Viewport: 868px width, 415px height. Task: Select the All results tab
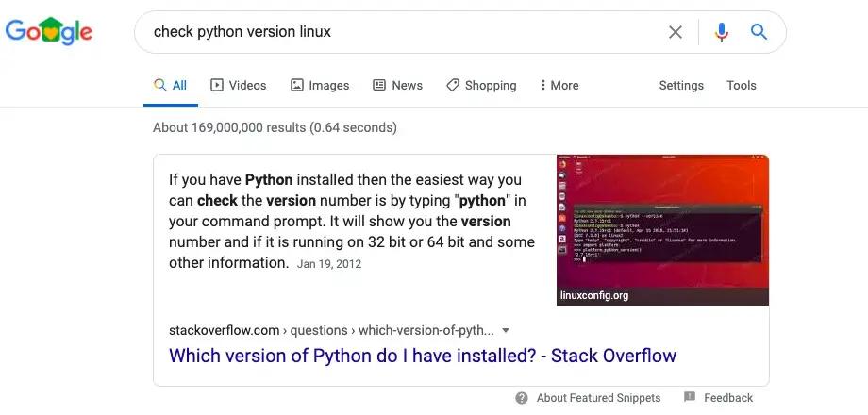click(x=171, y=85)
